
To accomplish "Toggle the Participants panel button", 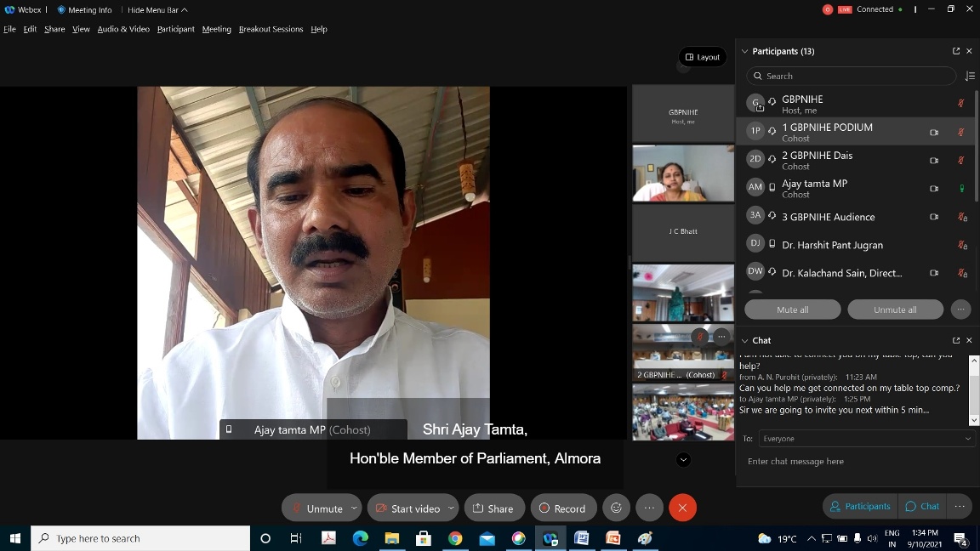I will (859, 506).
